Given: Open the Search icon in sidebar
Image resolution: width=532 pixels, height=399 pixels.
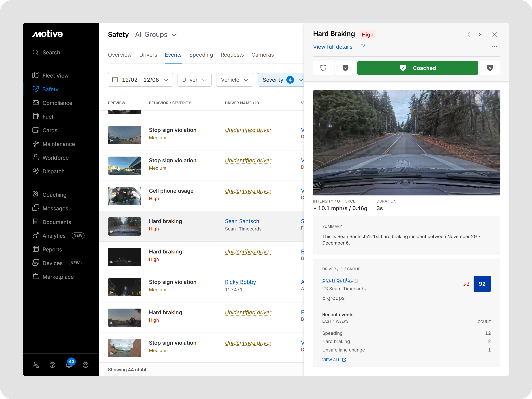Looking at the screenshot, I should 36,52.
